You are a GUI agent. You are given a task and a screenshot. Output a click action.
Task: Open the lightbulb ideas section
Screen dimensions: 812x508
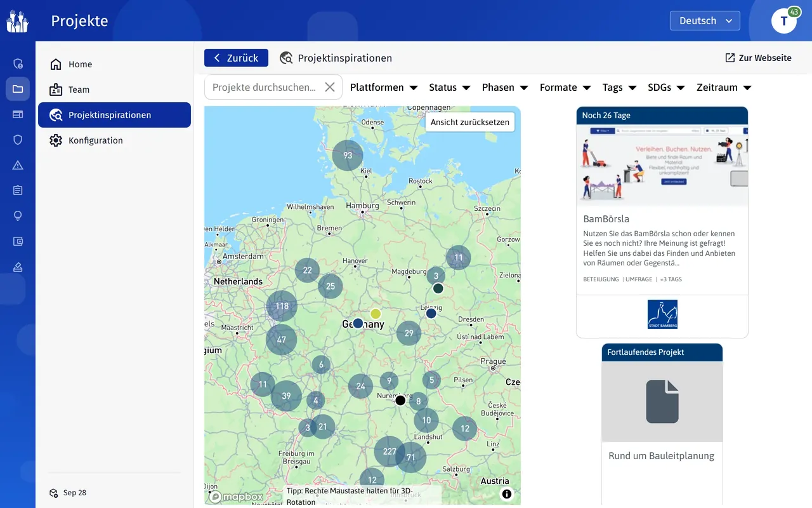point(18,216)
